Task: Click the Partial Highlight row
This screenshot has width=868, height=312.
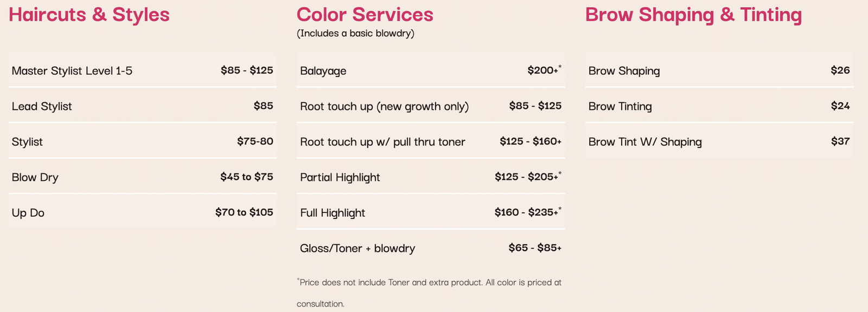Action: (431, 177)
